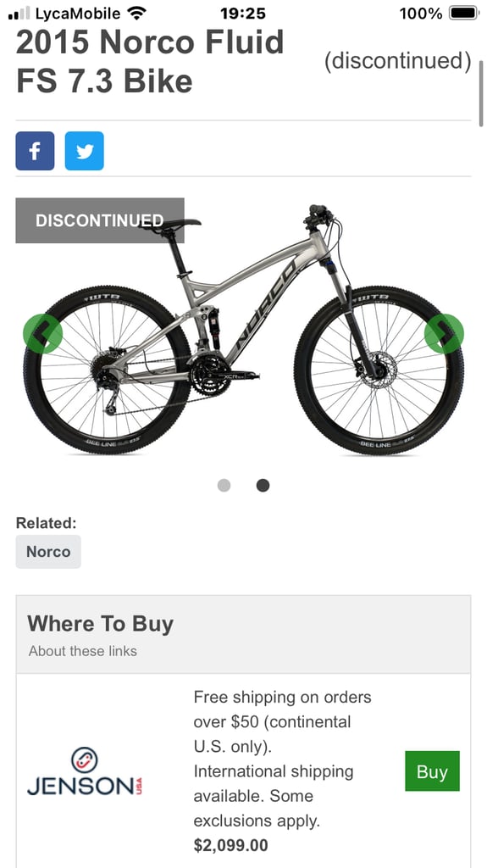Tap the 19:25 clock in status bar
Viewport: 487px width, 868px height.
click(243, 13)
